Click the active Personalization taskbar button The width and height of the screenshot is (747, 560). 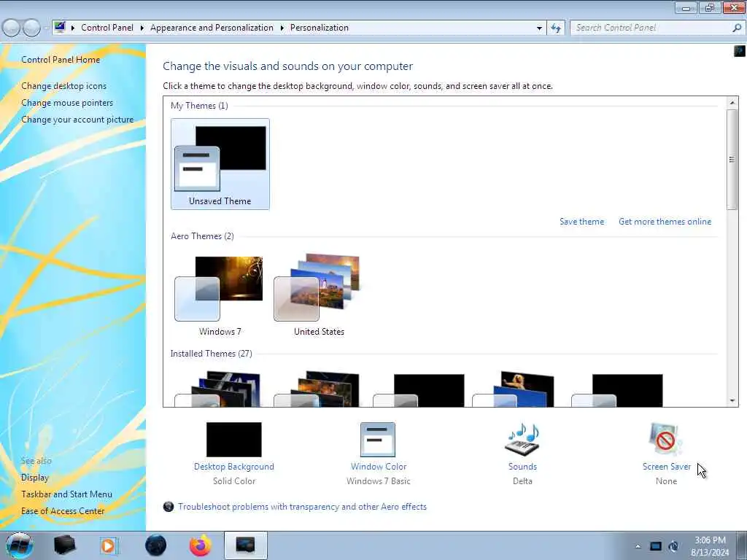click(245, 545)
